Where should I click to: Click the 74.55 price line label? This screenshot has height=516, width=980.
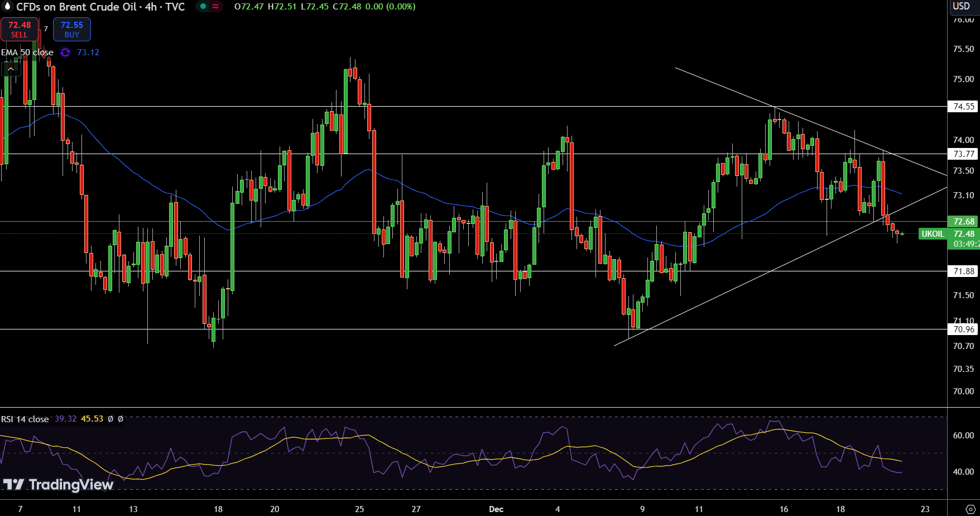coord(963,106)
